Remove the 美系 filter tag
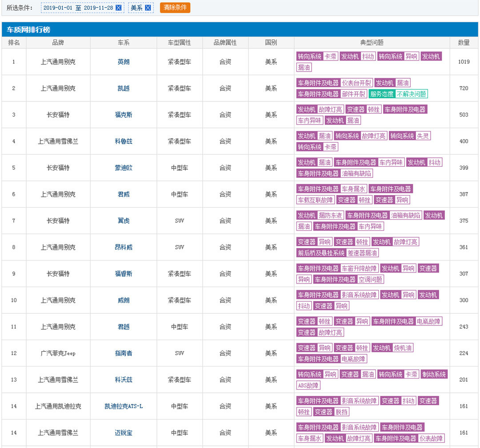This screenshot has height=448, width=480. coord(148,8)
